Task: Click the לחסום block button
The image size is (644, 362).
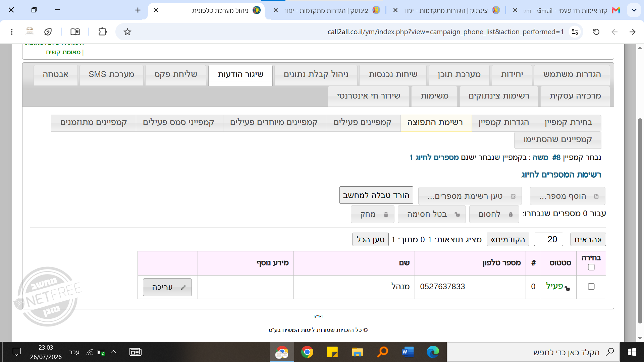Action: pyautogui.click(x=494, y=214)
